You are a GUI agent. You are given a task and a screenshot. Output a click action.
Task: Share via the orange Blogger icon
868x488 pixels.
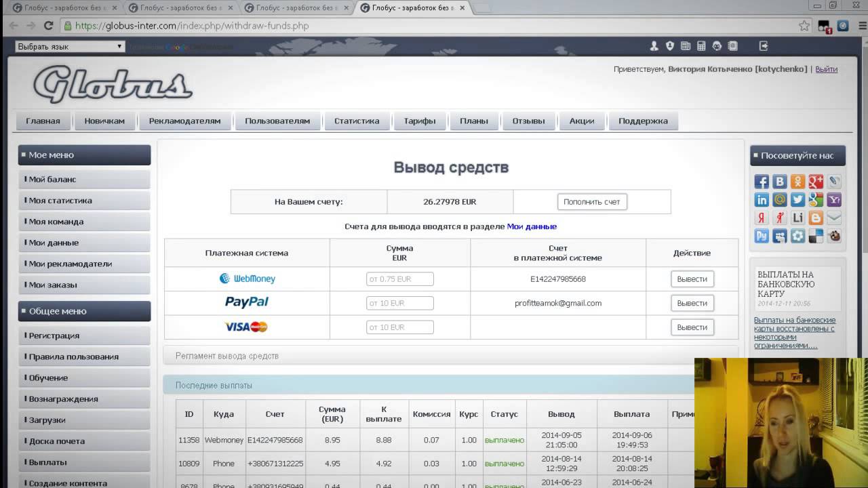pyautogui.click(x=816, y=218)
